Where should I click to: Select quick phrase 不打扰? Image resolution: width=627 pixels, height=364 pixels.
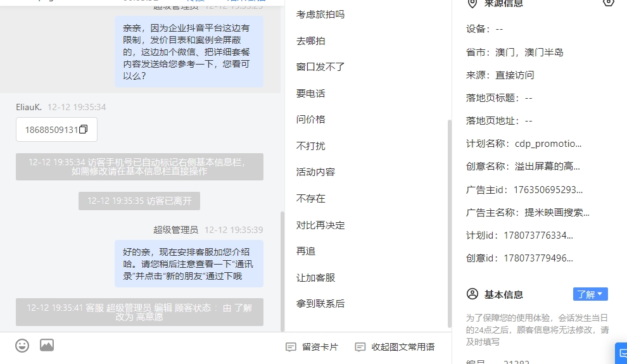[x=311, y=146]
